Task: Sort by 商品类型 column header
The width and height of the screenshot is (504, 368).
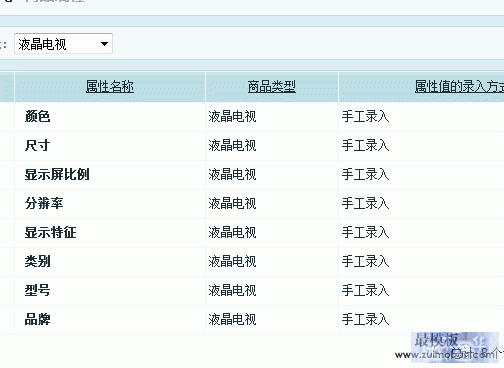Action: (x=272, y=87)
